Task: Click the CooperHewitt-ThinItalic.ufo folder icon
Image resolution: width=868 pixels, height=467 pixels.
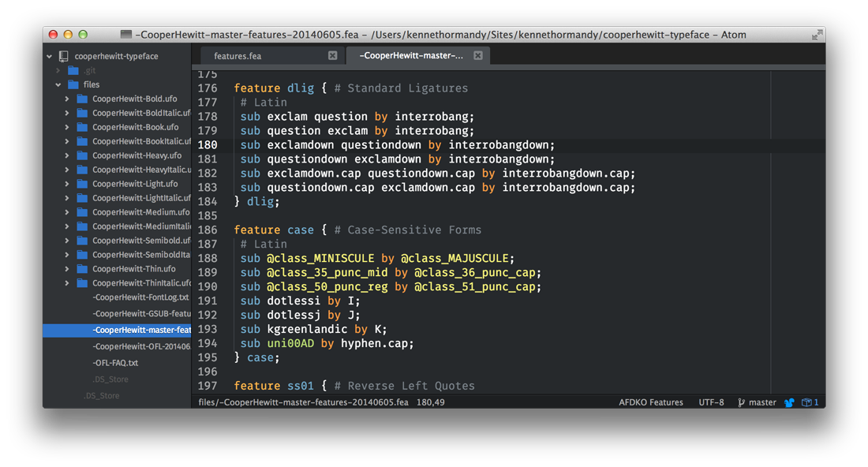Action: coord(82,282)
